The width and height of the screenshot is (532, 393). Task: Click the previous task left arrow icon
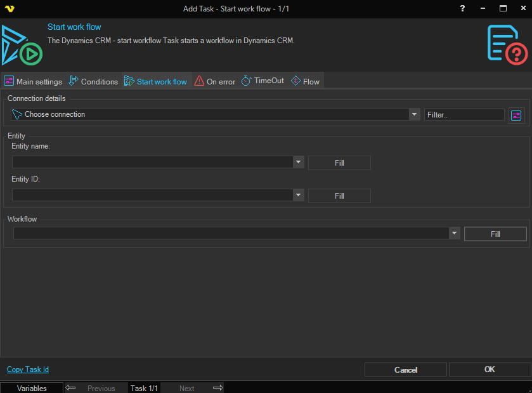(x=71, y=388)
